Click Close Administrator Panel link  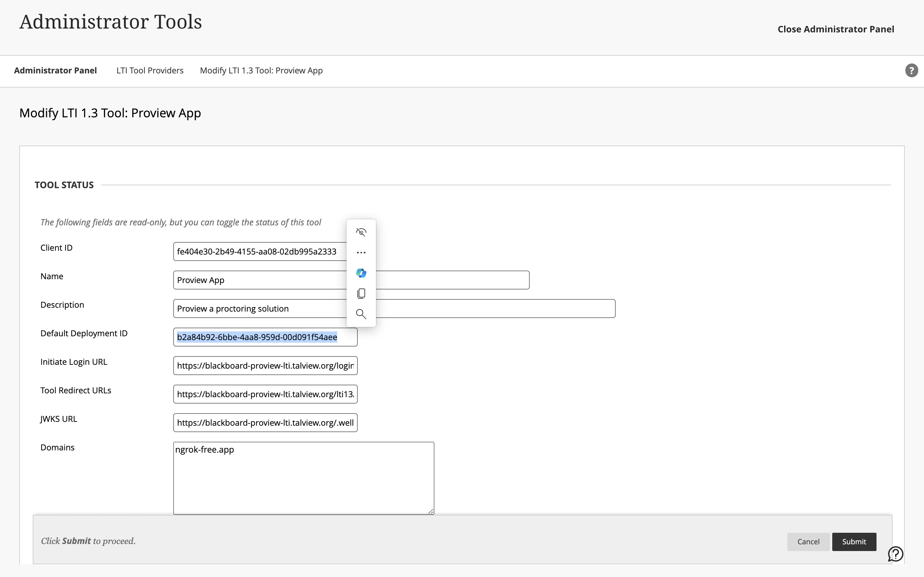(x=835, y=29)
